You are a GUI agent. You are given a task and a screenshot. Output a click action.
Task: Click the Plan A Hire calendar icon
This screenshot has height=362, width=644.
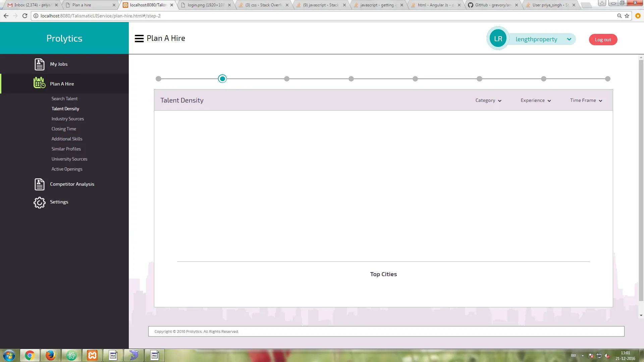coord(39,83)
